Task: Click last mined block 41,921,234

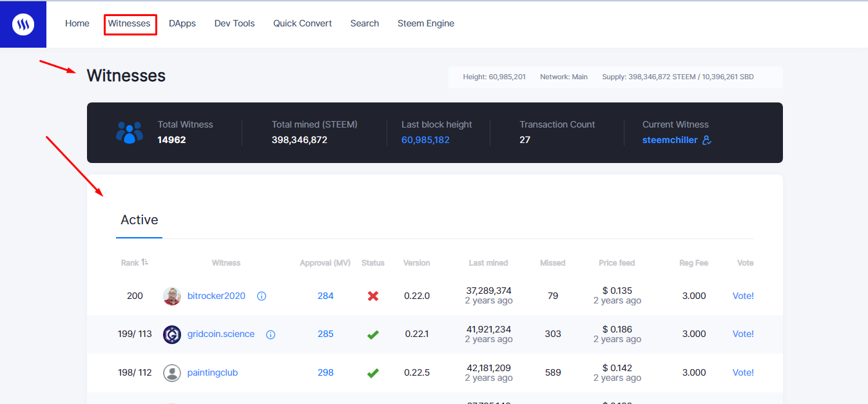Action: point(488,329)
